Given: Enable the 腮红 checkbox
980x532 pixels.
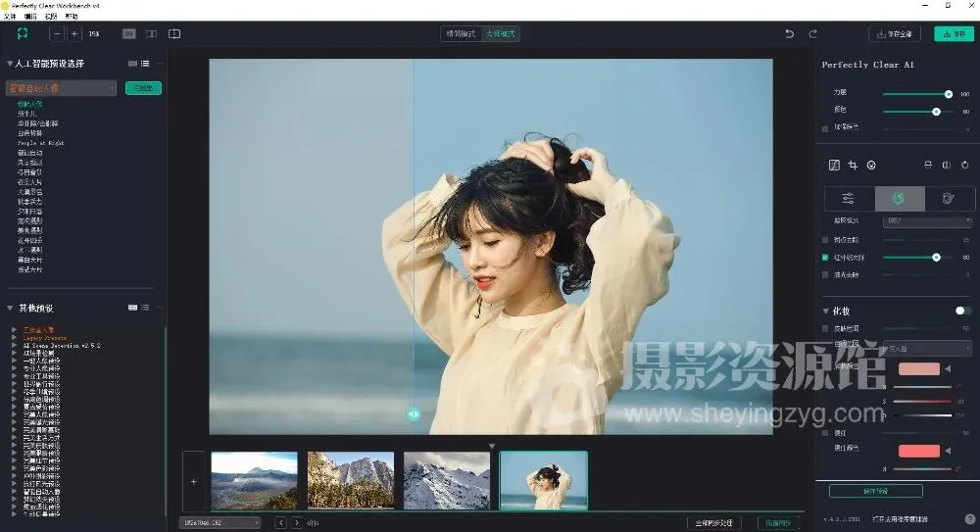Looking at the screenshot, I should (x=825, y=433).
